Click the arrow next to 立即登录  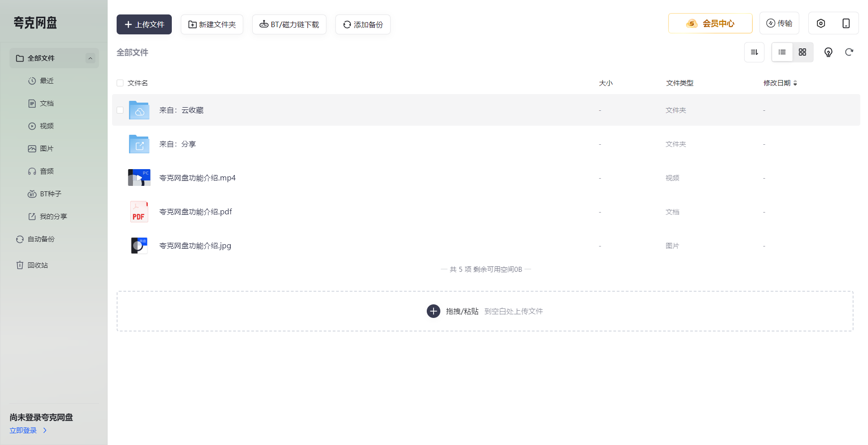[45, 431]
